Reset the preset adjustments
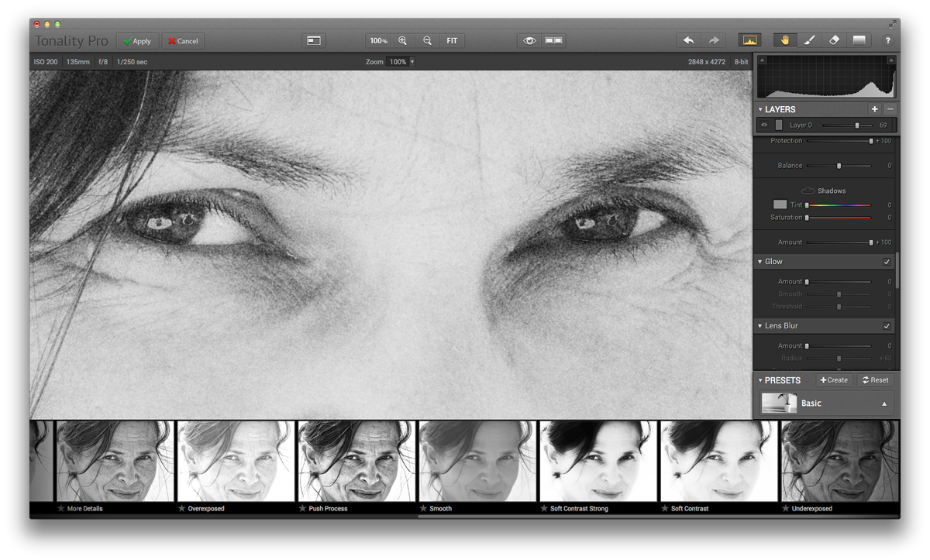This screenshot has height=560, width=930. click(876, 380)
